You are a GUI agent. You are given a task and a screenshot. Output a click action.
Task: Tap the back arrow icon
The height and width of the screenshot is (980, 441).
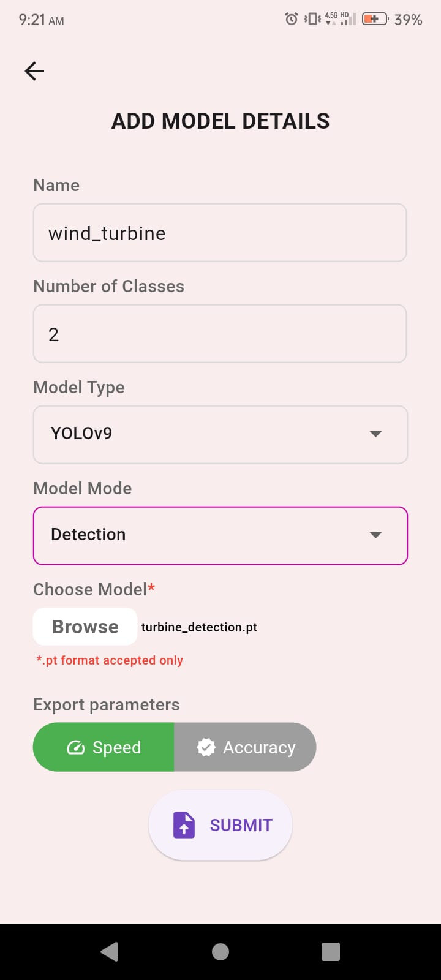point(34,71)
